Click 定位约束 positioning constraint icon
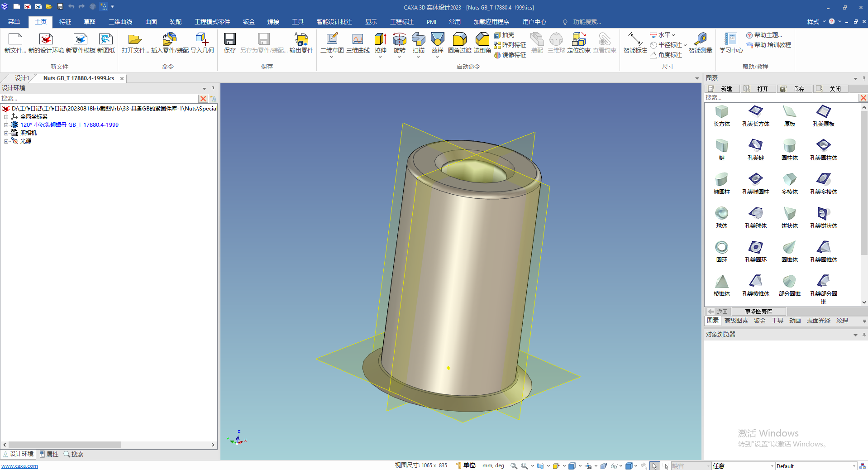Viewport: 868px width, 470px height. pyautogui.click(x=578, y=39)
